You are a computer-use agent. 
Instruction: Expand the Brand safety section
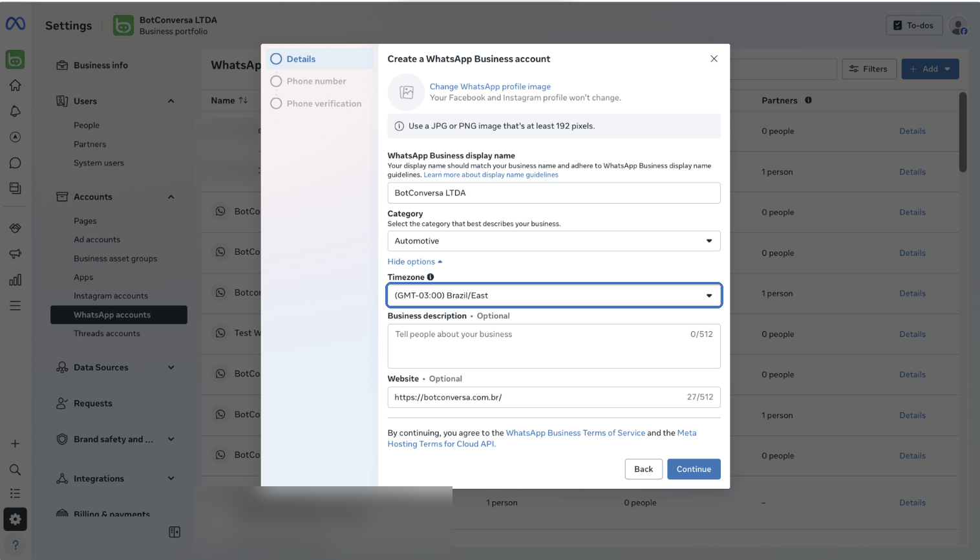click(x=171, y=439)
